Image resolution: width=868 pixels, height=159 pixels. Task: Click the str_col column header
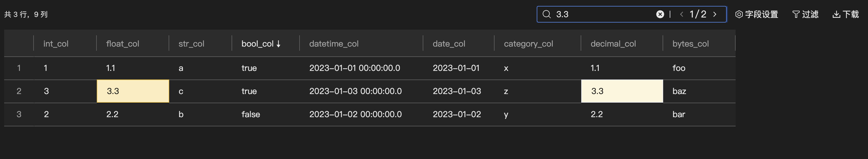[191, 44]
